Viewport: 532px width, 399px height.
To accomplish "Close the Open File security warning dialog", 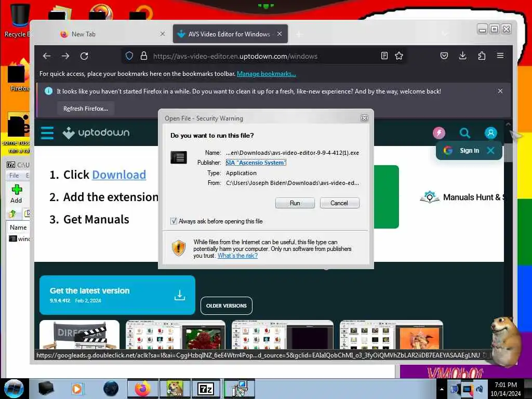I will pos(364,118).
